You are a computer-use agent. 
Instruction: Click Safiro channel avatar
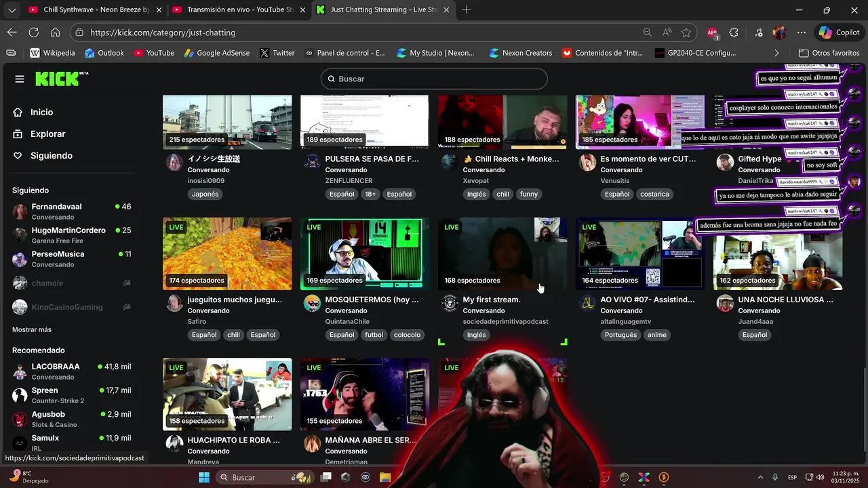175,303
